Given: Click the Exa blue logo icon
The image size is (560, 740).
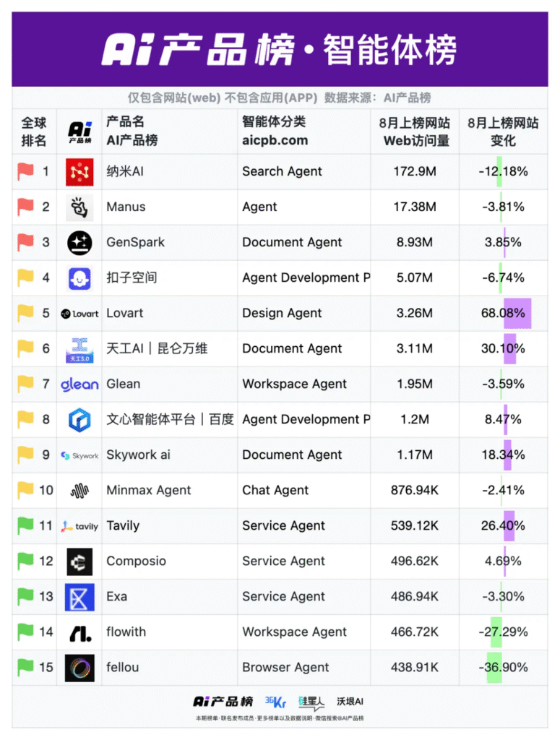Looking at the screenshot, I should tap(79, 597).
